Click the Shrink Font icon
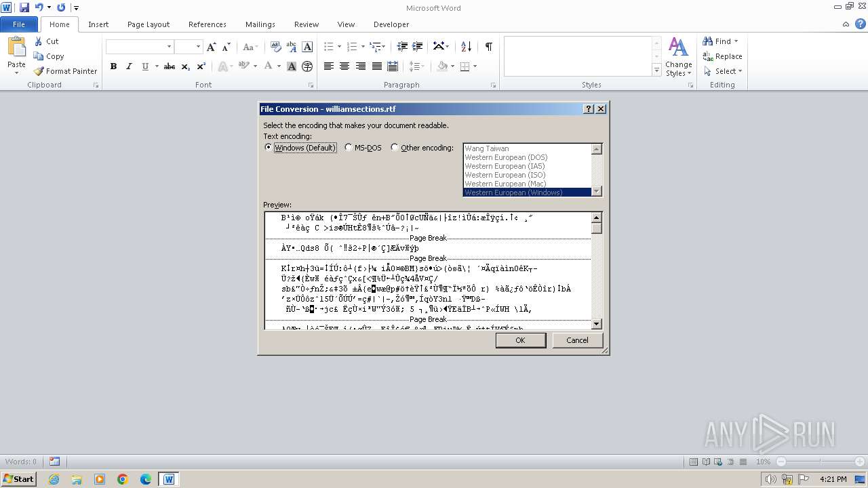Screen dimensions: 868x488 coord(226,47)
